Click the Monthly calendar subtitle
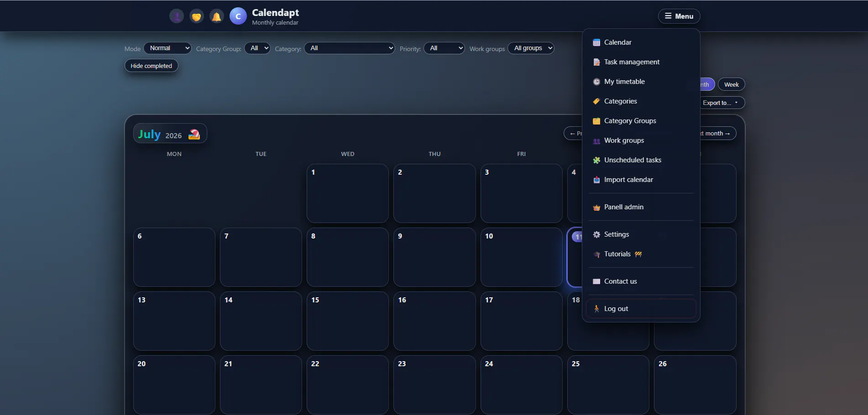The width and height of the screenshot is (868, 415). tap(275, 23)
